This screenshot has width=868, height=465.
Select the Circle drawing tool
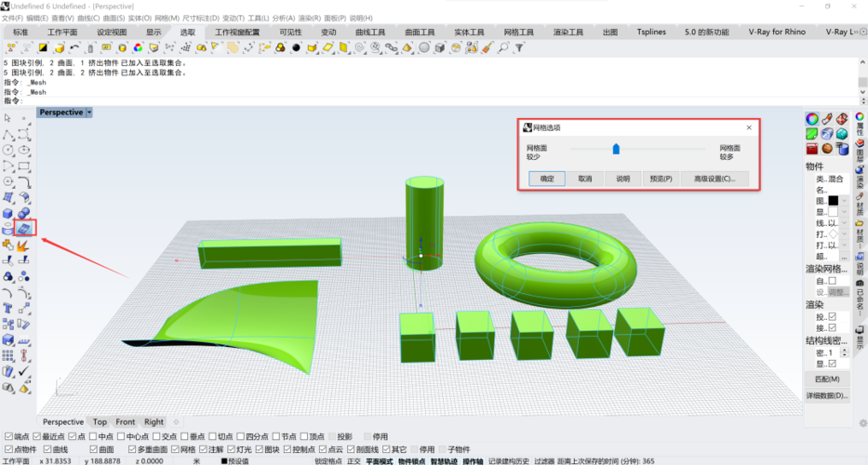coord(8,150)
